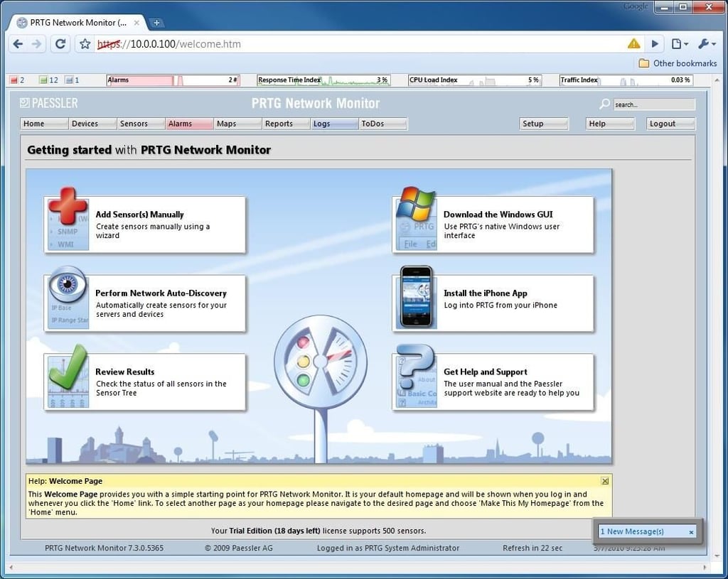Click the Logout button
This screenshot has width=728, height=579.
[671, 124]
